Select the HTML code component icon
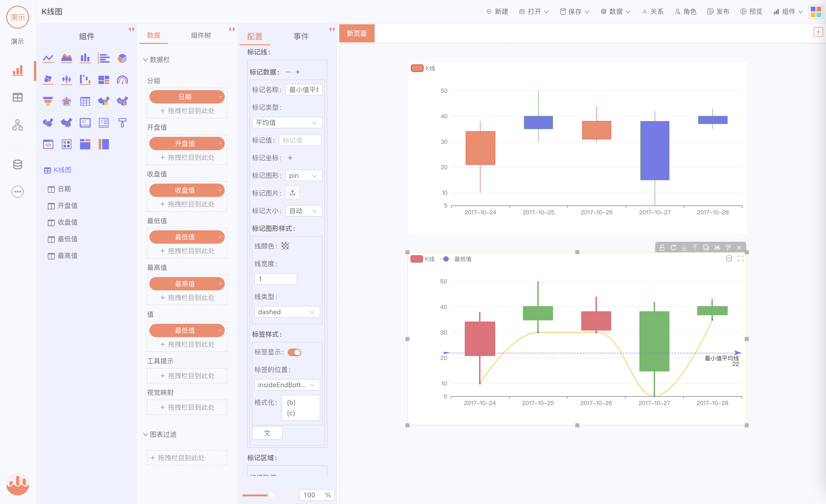 (x=48, y=144)
